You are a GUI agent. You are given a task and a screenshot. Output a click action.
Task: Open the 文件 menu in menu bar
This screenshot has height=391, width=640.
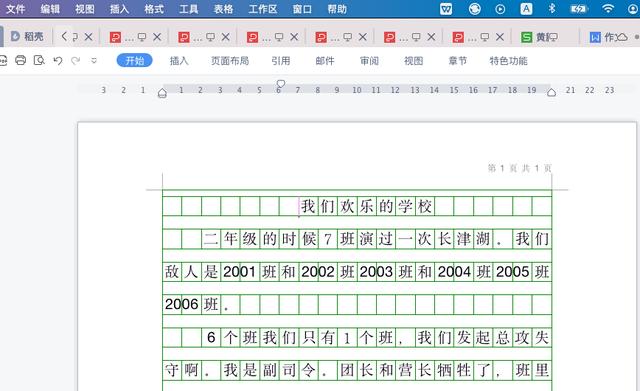[x=16, y=9]
